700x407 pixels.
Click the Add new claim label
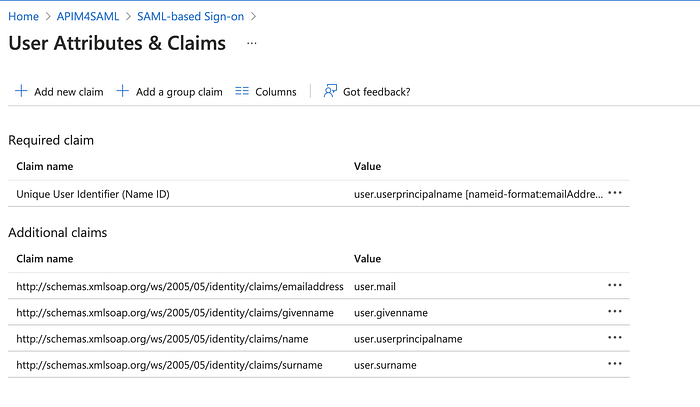[x=69, y=92]
